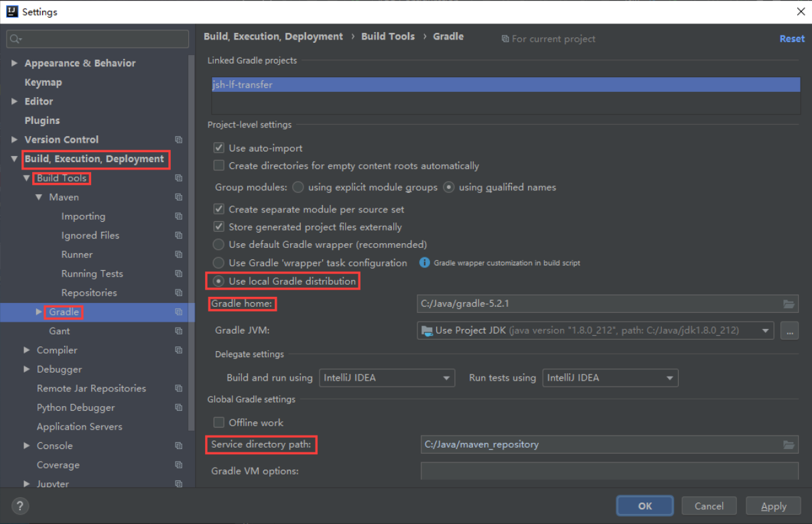This screenshot has height=524, width=812.
Task: Click the ellipsis button beside Gradle JVM
Action: pyautogui.click(x=789, y=330)
